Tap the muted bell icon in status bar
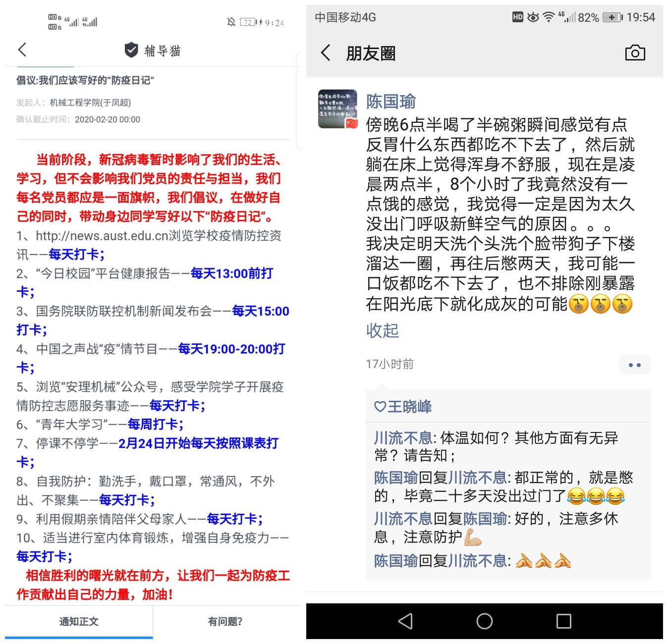 tap(231, 22)
